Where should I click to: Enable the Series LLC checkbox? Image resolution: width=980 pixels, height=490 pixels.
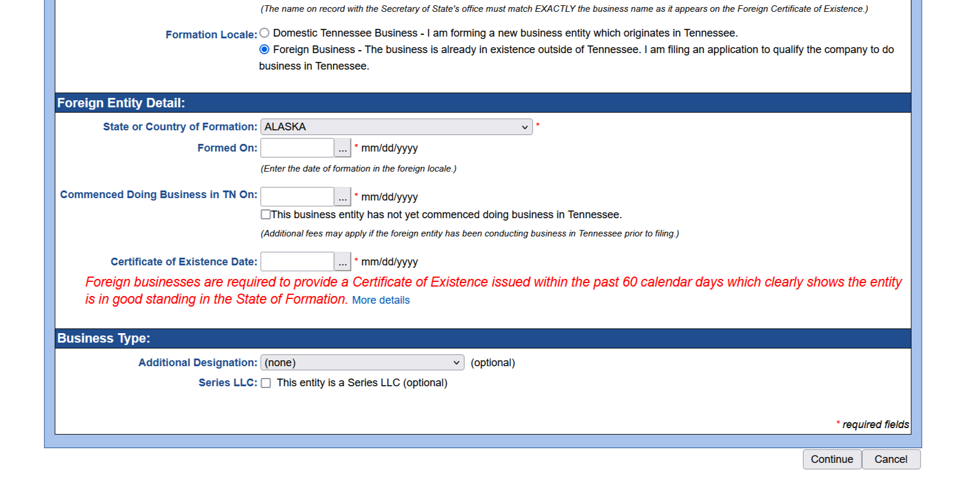click(x=266, y=383)
